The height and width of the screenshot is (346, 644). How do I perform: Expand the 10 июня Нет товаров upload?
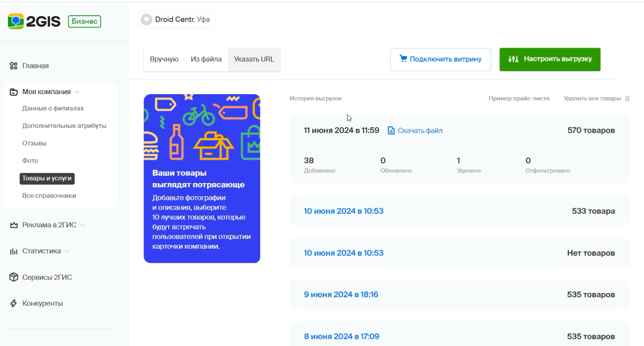coord(459,253)
